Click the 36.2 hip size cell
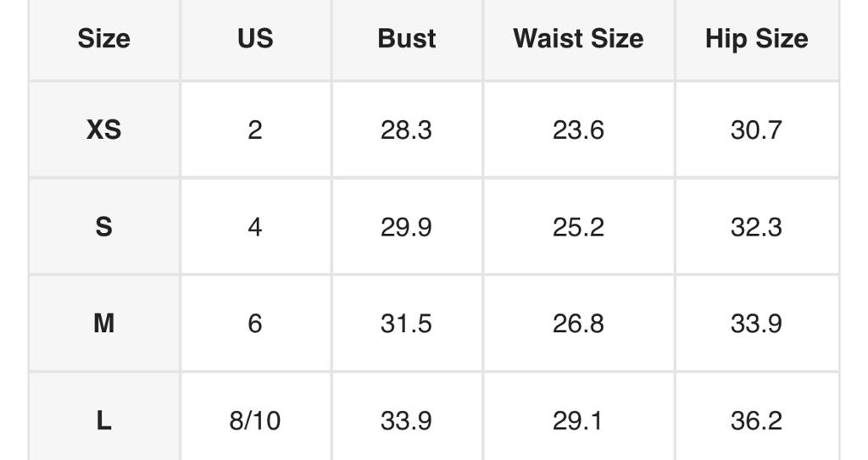 pos(756,421)
